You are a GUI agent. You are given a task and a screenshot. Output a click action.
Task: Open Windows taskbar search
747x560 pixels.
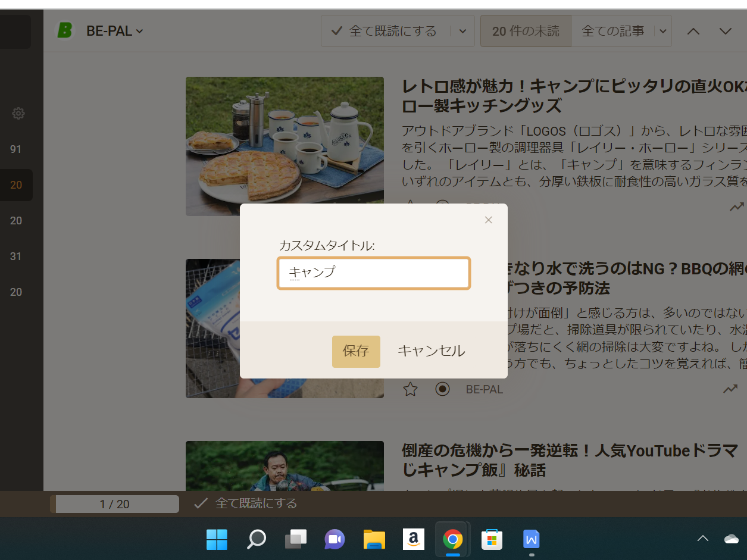click(x=257, y=539)
